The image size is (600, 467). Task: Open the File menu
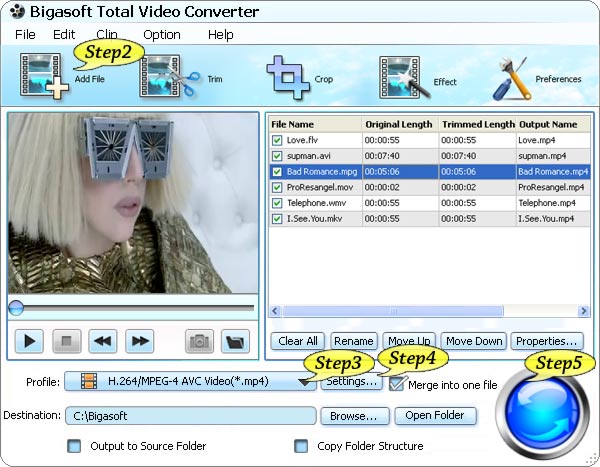25,34
